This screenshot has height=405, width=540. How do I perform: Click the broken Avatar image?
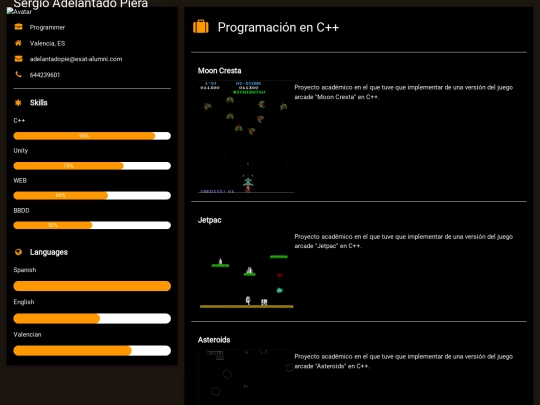click(x=19, y=11)
